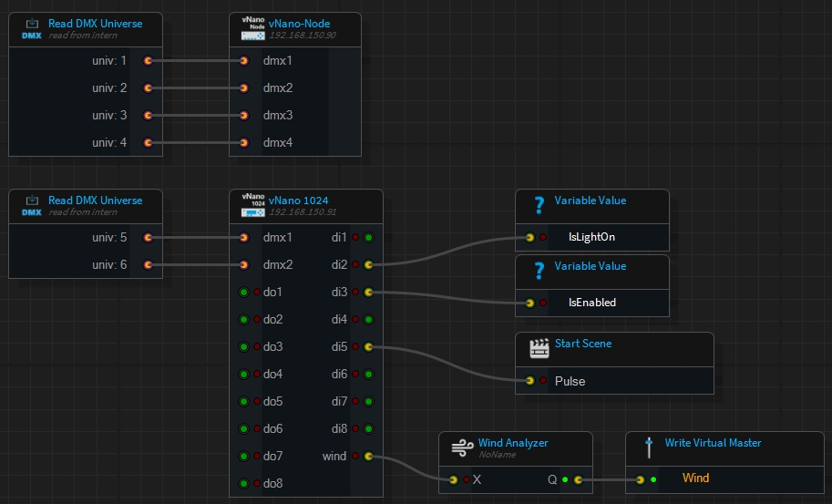
Task: Click the Pulse input port on Start Scene
Action: 529,381
